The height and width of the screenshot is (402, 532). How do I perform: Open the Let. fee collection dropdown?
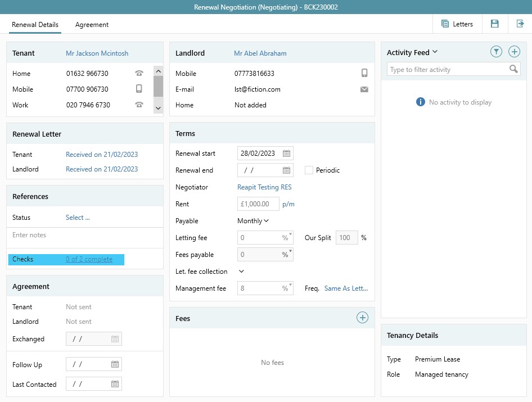[x=241, y=272]
